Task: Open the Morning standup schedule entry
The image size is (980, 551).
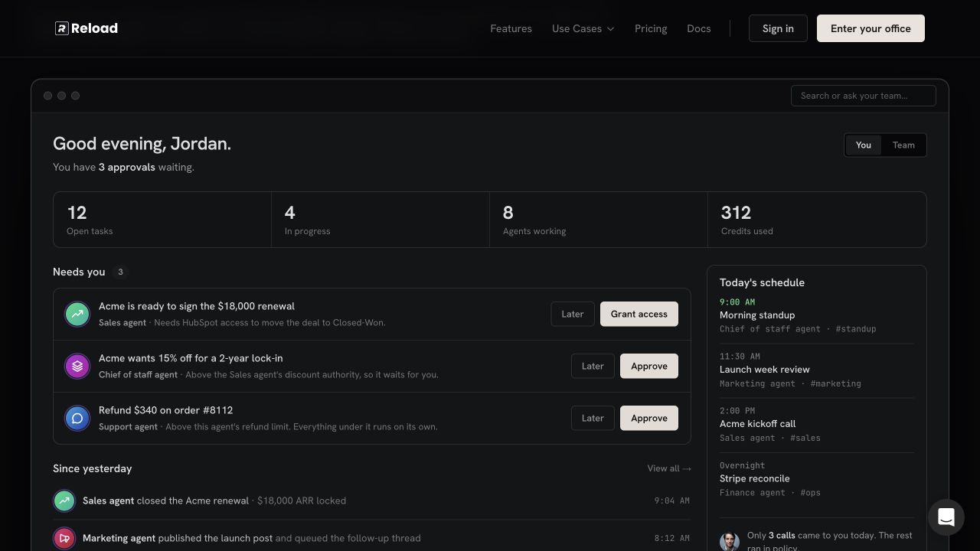Action: point(817,315)
